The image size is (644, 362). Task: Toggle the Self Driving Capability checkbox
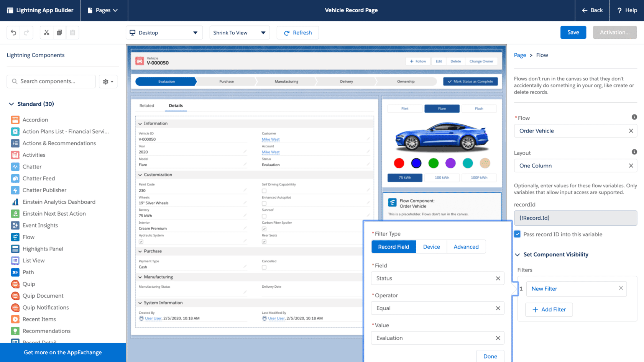pyautogui.click(x=264, y=191)
